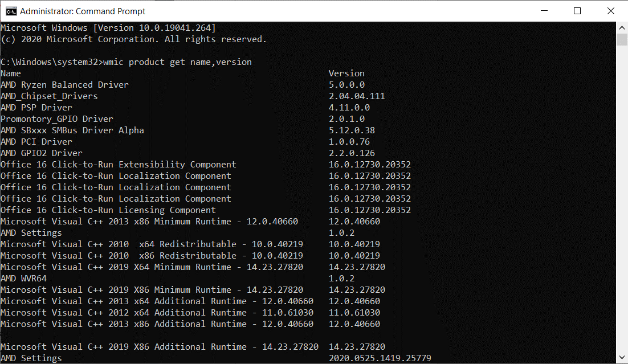
Task: Click version value '2020.0525.1419.25779'
Action: pos(380,358)
